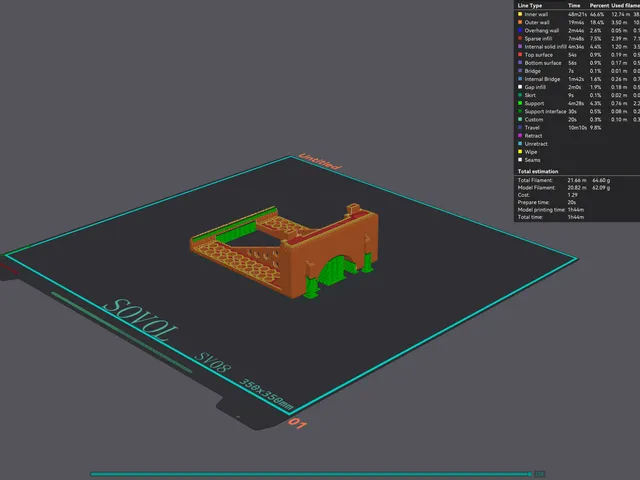Click the blue Overhang wall color swatch
Screen dimensions: 640x480
(520, 30)
